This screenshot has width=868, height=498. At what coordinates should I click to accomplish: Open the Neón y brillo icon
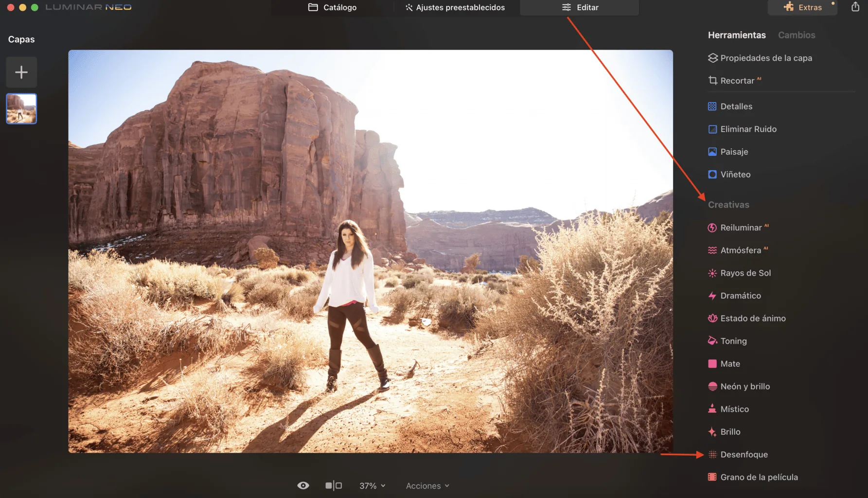coord(712,387)
